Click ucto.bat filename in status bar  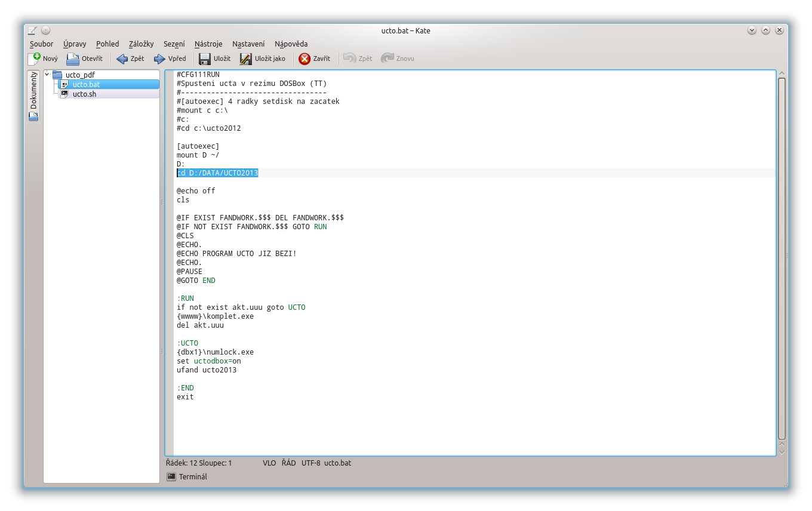[337, 463]
